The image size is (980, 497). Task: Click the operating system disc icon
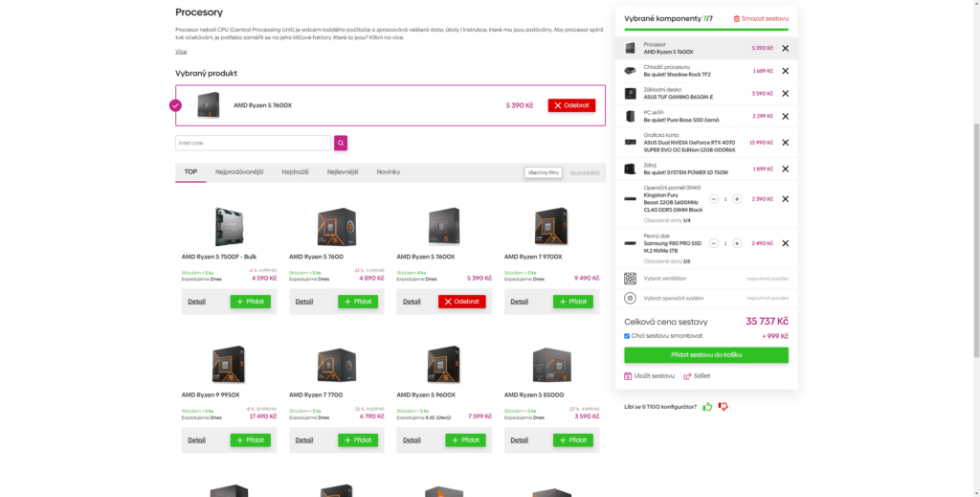pos(630,298)
